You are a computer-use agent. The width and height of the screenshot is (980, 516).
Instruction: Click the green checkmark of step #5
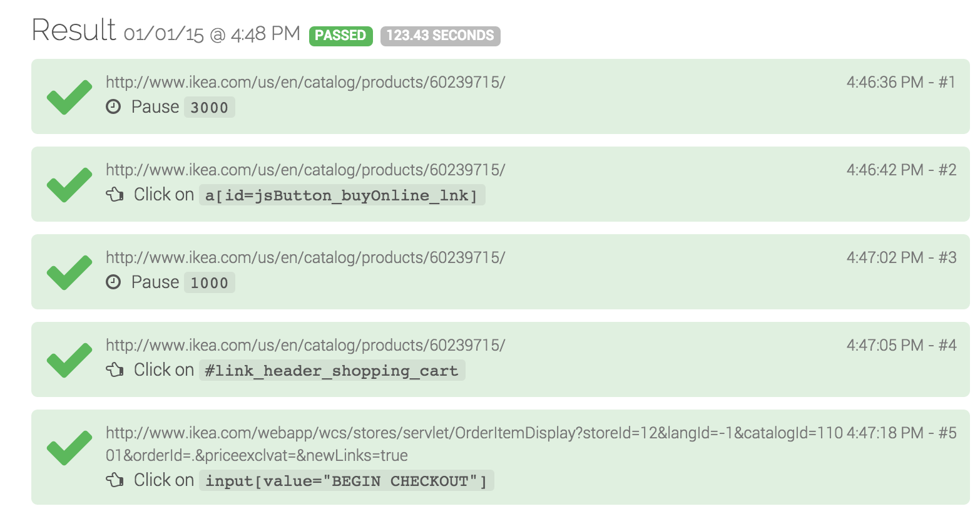pos(69,448)
